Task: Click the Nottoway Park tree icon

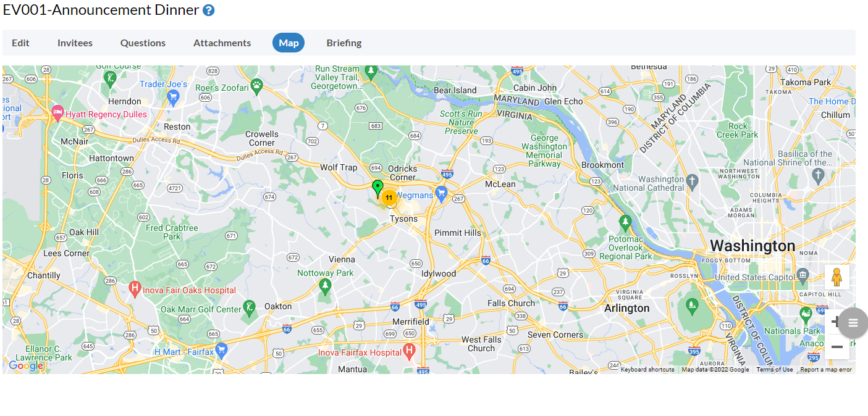Action: 325,285
